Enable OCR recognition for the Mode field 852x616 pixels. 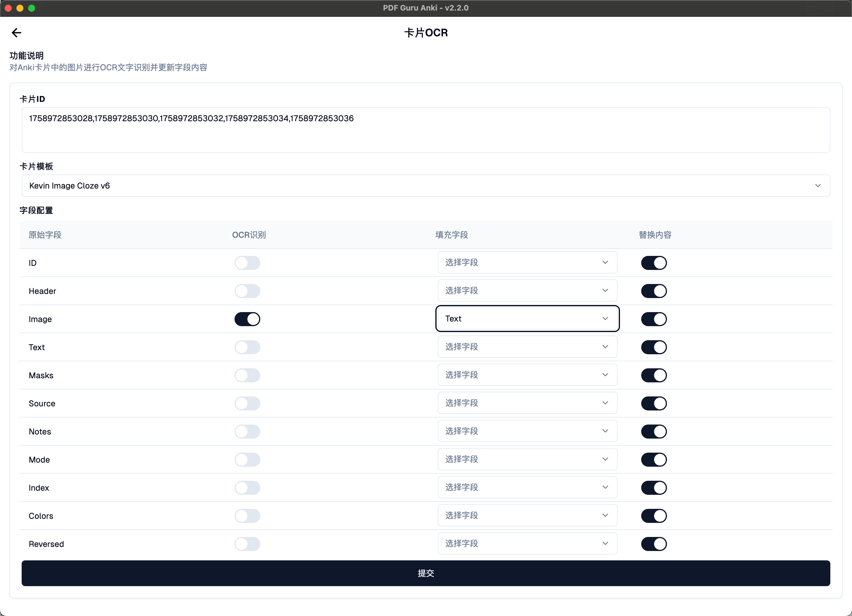[247, 460]
